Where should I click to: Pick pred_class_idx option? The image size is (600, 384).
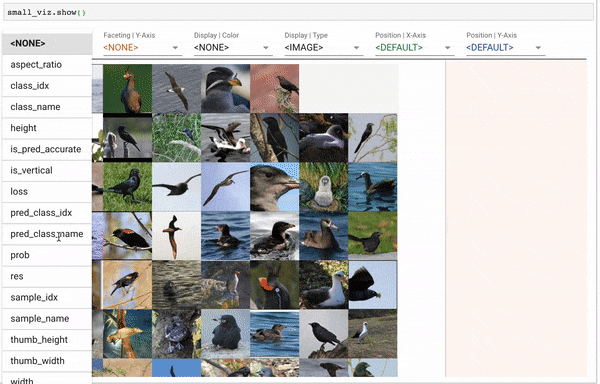coord(47,213)
